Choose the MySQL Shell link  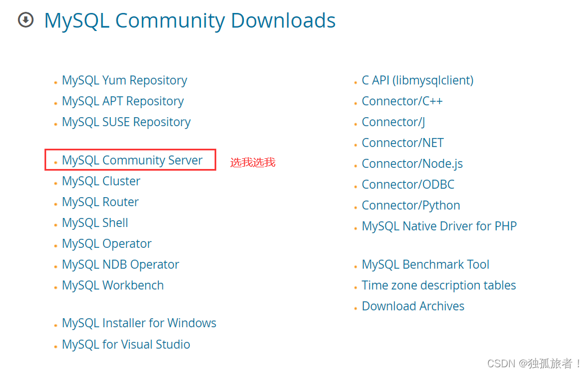pos(95,223)
